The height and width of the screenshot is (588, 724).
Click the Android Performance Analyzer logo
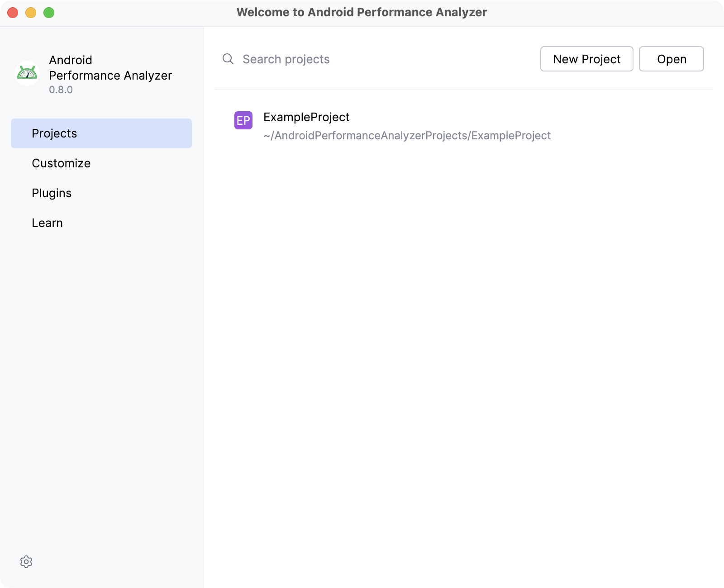click(x=27, y=73)
